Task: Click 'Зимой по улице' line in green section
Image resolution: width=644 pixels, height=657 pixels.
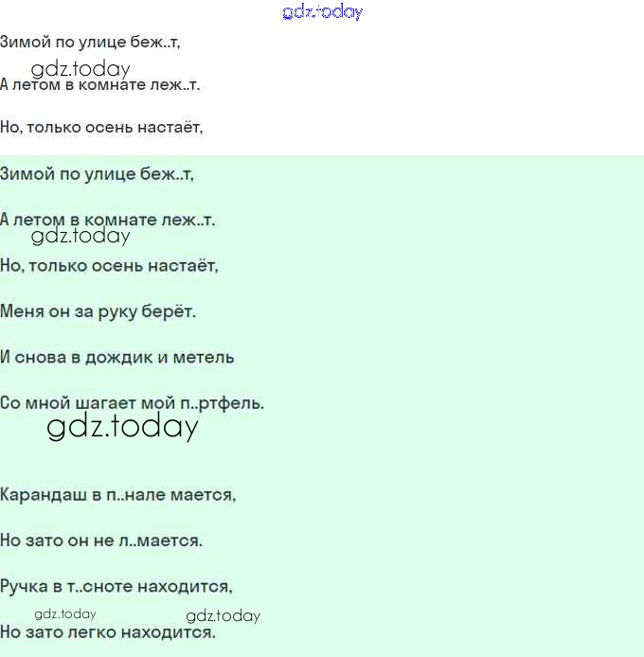Action: click(97, 174)
